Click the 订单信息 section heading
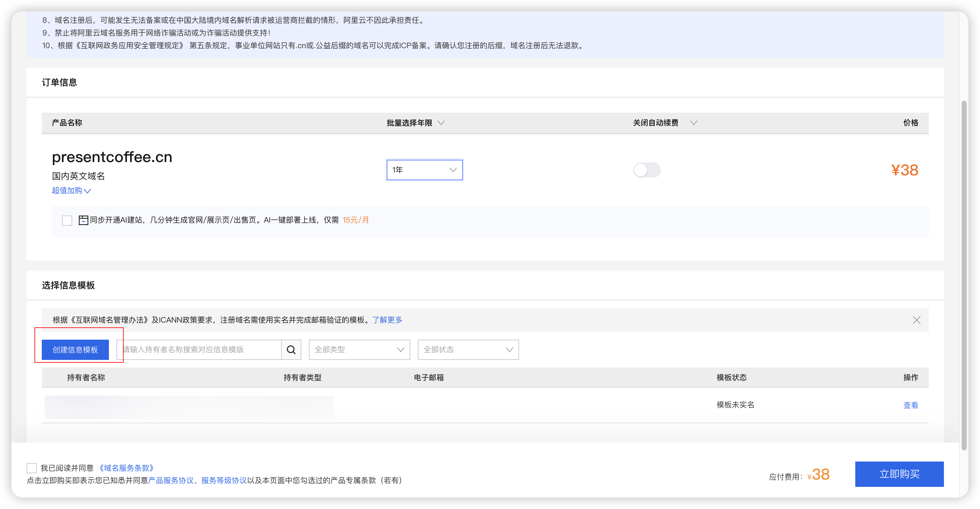The width and height of the screenshot is (980, 509). (59, 83)
